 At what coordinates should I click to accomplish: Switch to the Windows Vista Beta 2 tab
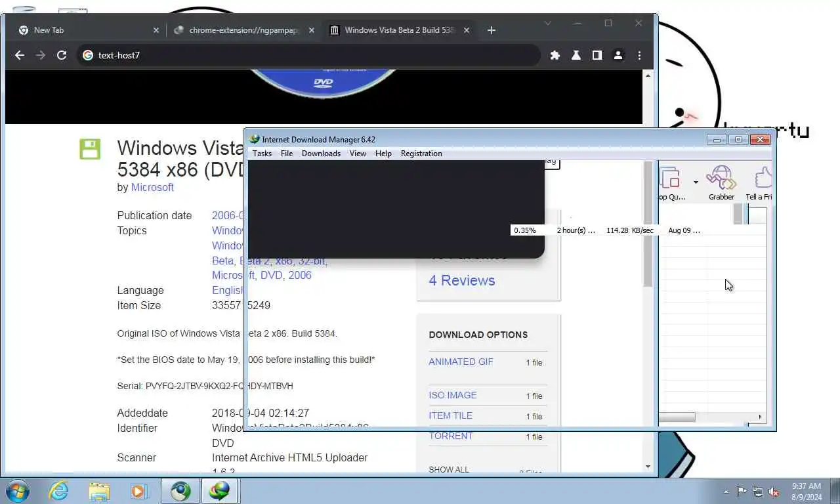tap(399, 30)
